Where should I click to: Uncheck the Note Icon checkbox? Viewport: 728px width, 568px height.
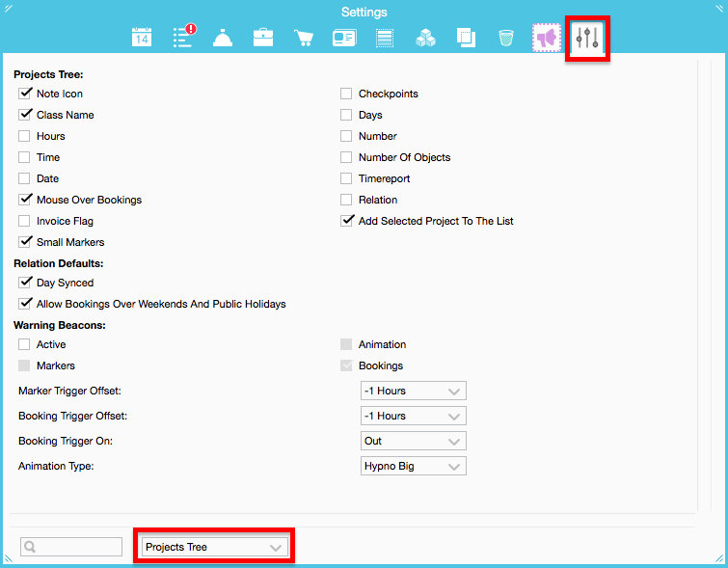(x=25, y=94)
